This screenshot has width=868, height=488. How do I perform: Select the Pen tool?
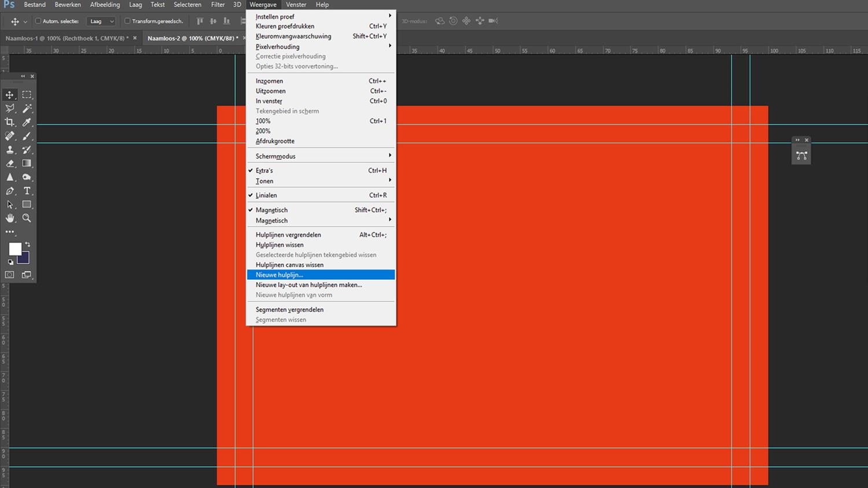[x=10, y=191]
